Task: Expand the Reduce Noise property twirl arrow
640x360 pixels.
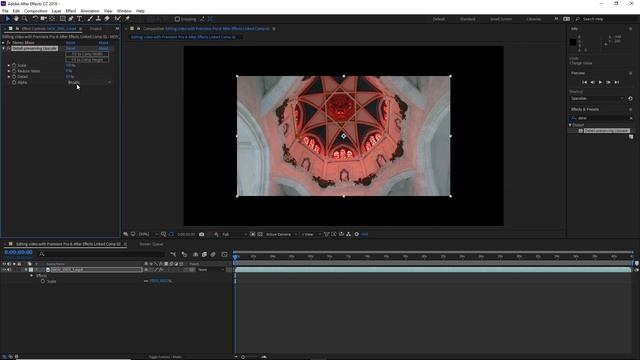Action: click(x=9, y=71)
